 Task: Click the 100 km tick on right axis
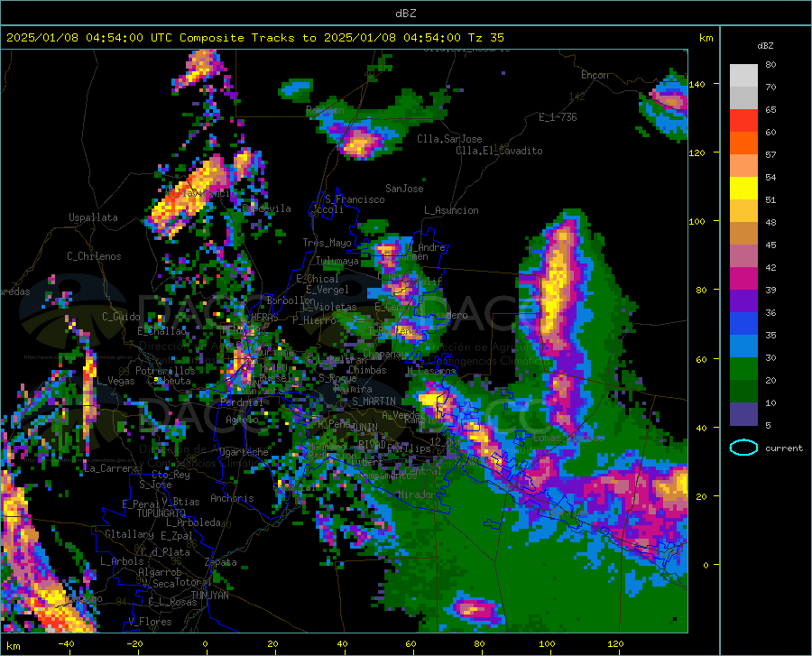[697, 222]
